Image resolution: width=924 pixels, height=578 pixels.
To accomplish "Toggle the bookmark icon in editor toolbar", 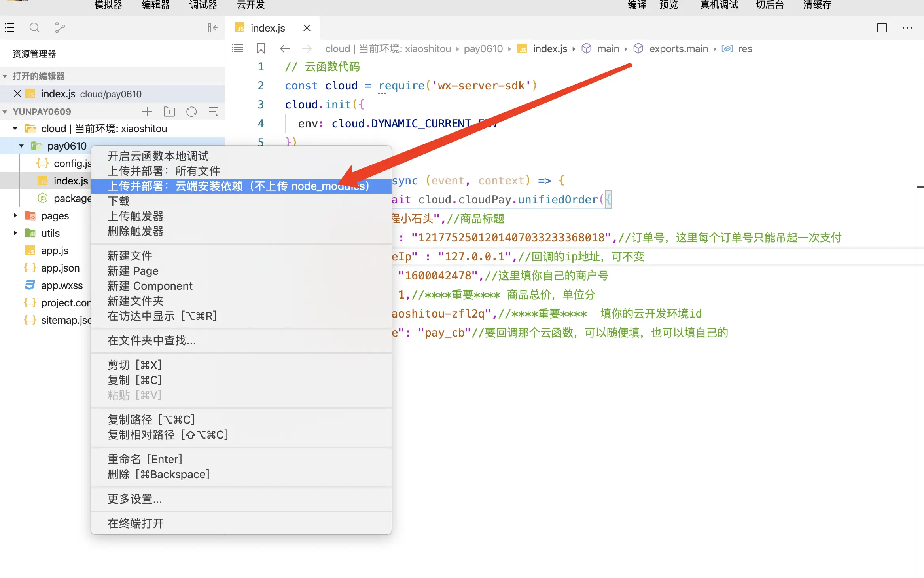I will pos(261,49).
